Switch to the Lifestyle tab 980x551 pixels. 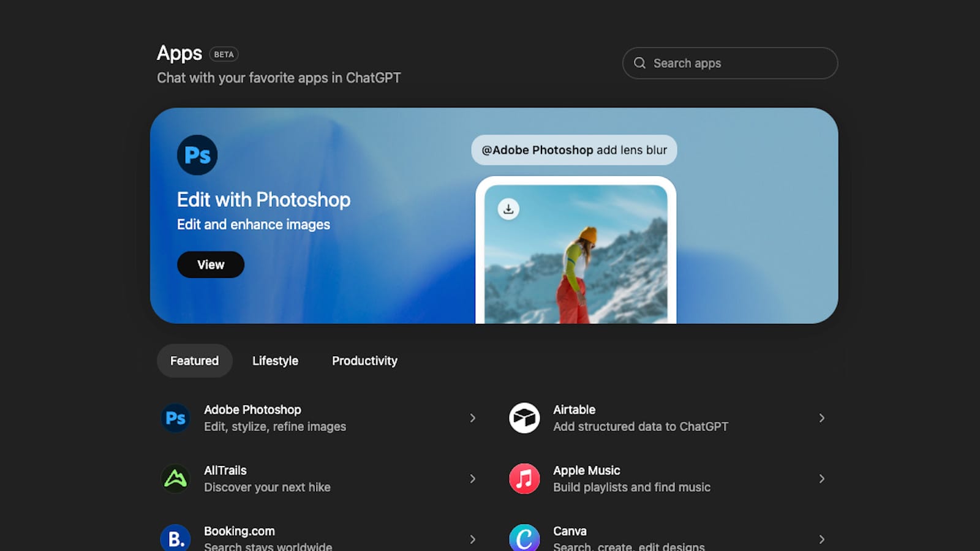tap(274, 361)
